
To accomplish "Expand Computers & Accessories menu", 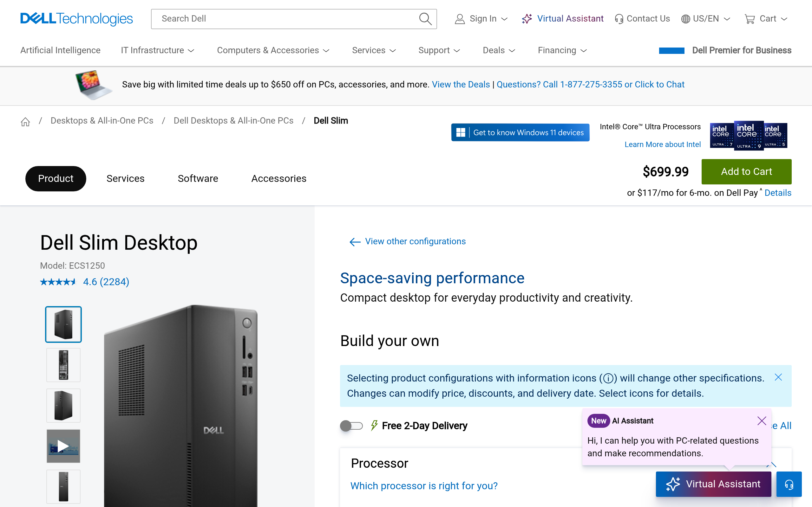I will click(x=273, y=50).
